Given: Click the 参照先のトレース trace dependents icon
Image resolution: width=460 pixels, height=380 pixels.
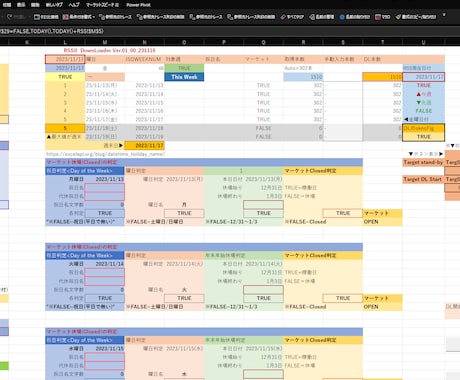Looking at the screenshot, I should [192, 17].
